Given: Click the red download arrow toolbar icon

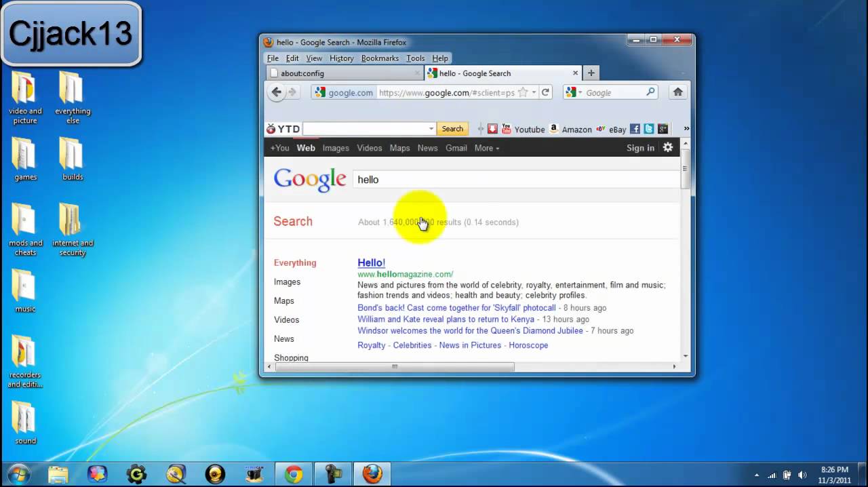Looking at the screenshot, I should 492,129.
